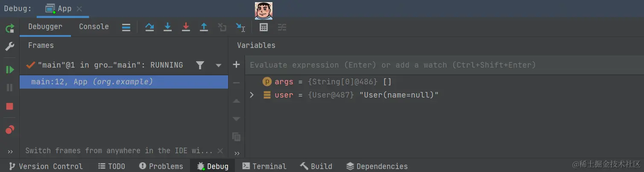
Task: Open the thread selector dropdown
Action: pos(219,65)
